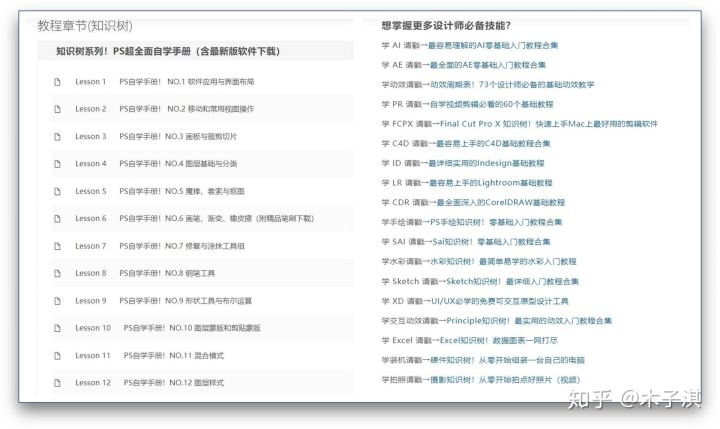Open PS自学手册 NO.5 魔棒、套索与抠图
Image resolution: width=720 pixels, height=429 pixels.
pos(182,191)
